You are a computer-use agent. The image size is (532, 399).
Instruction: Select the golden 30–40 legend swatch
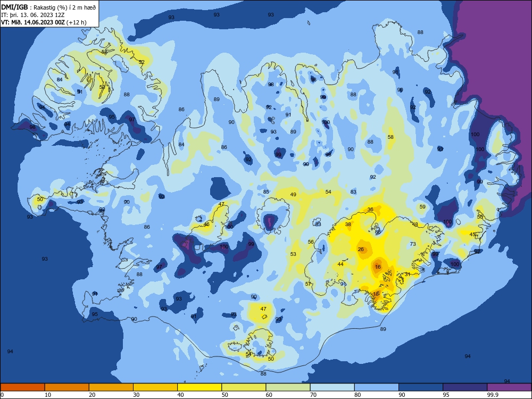pos(155,387)
